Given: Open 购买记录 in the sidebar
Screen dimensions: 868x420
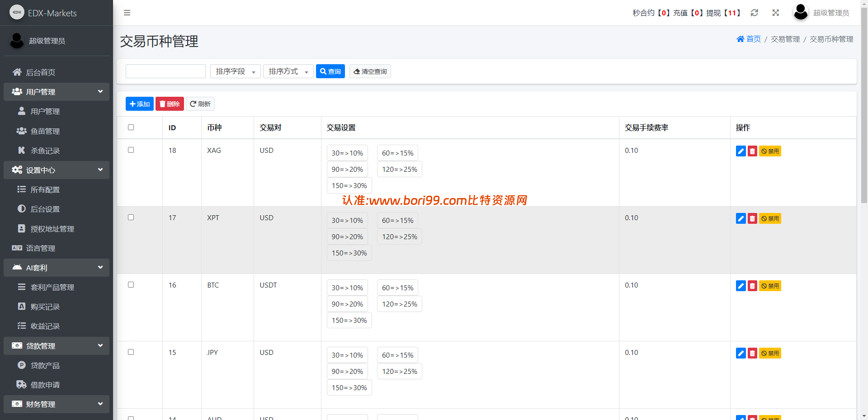Looking at the screenshot, I should pyautogui.click(x=57, y=307).
